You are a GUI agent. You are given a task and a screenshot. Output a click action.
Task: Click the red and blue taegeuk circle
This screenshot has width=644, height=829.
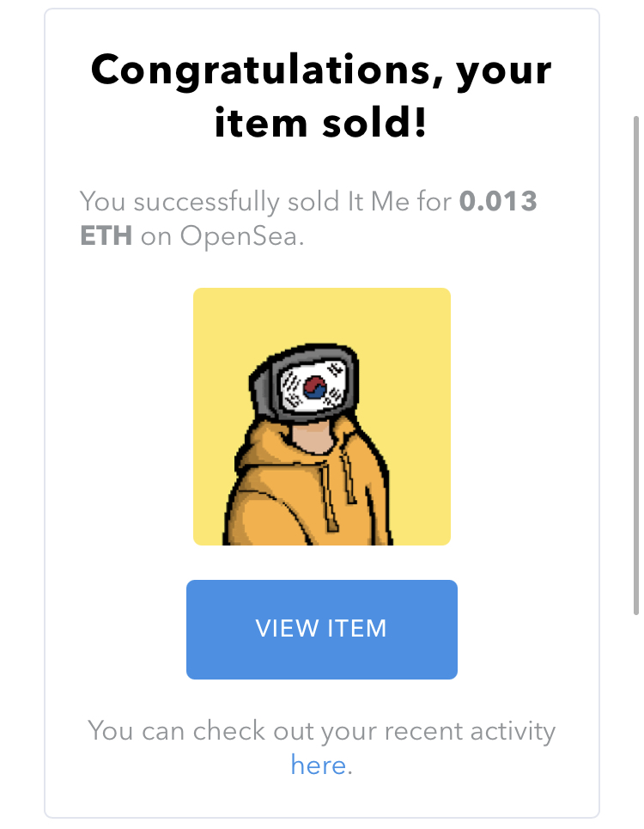[315, 388]
